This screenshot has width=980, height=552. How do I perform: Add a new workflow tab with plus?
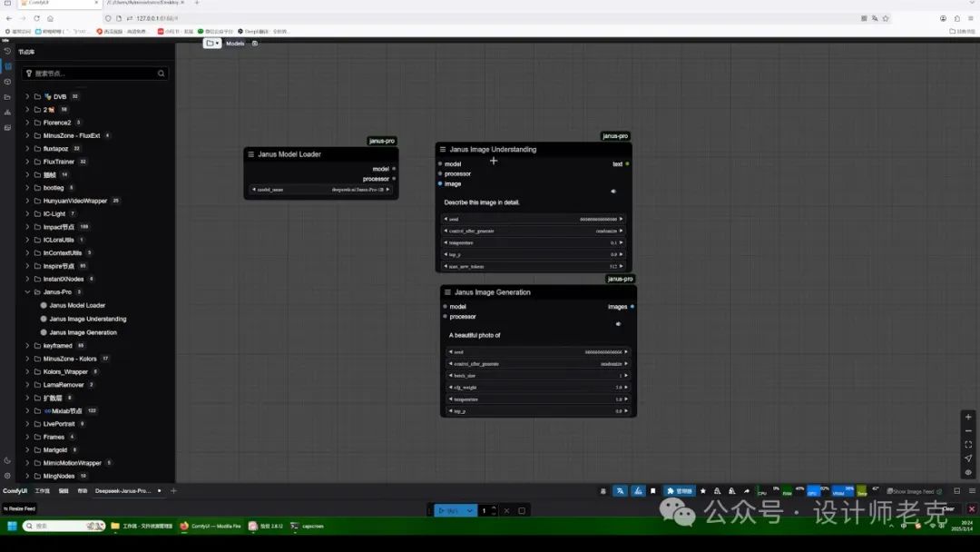point(173,491)
